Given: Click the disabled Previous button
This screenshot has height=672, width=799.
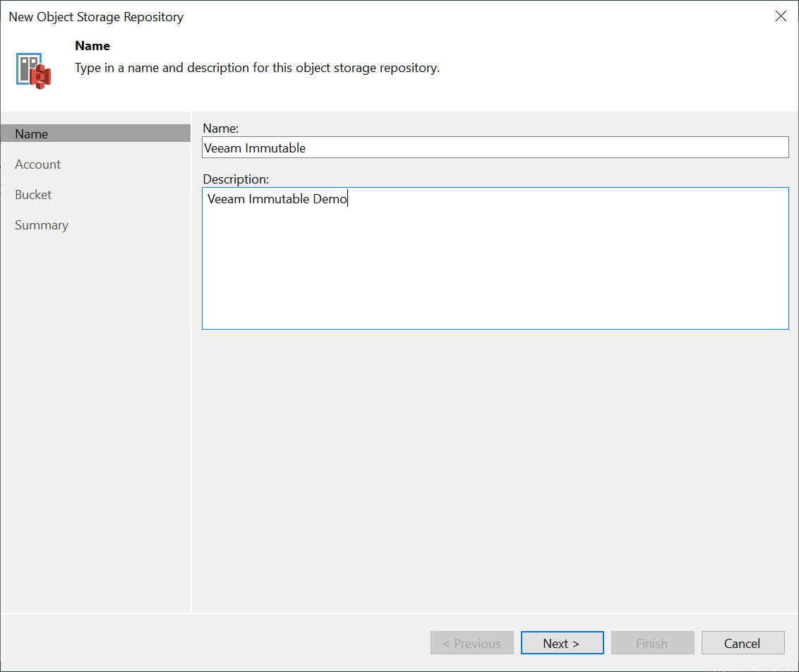Looking at the screenshot, I should tap(472, 643).
